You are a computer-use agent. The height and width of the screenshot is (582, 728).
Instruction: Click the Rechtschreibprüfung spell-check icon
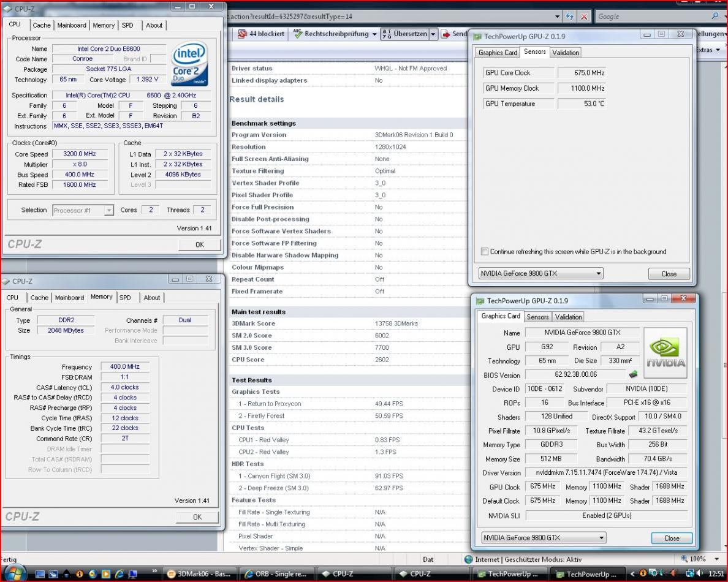(298, 34)
